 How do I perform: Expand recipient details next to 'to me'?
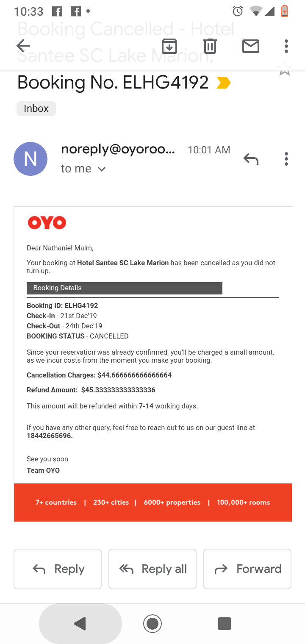click(x=102, y=169)
